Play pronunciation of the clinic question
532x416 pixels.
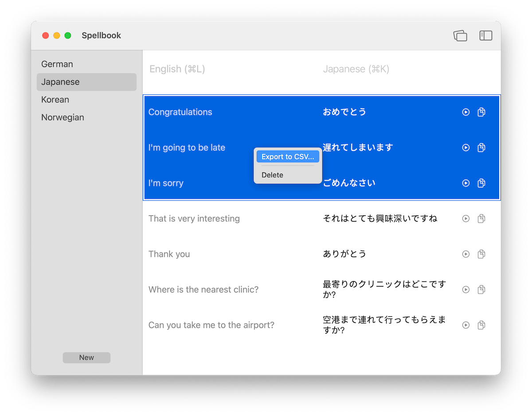click(465, 289)
